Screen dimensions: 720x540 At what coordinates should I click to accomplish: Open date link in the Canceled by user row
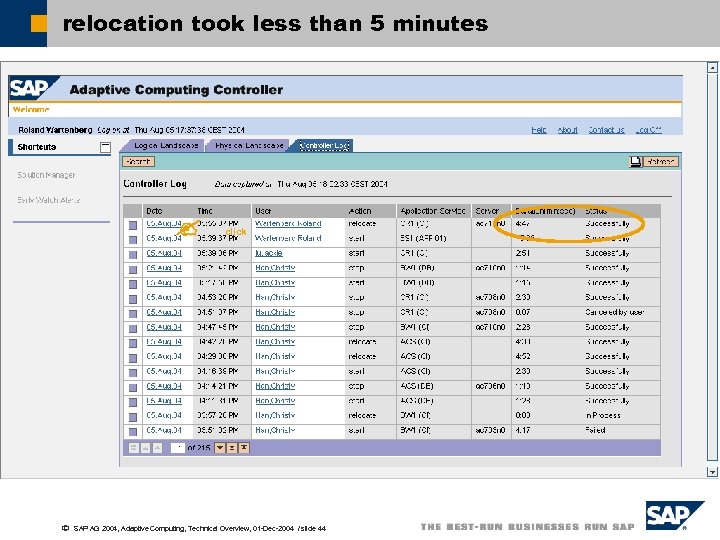tap(164, 312)
